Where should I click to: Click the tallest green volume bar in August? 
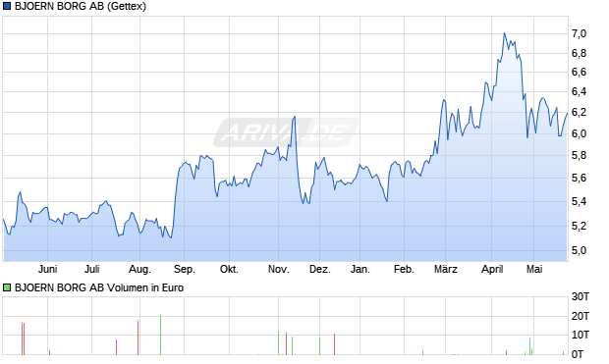(x=160, y=335)
